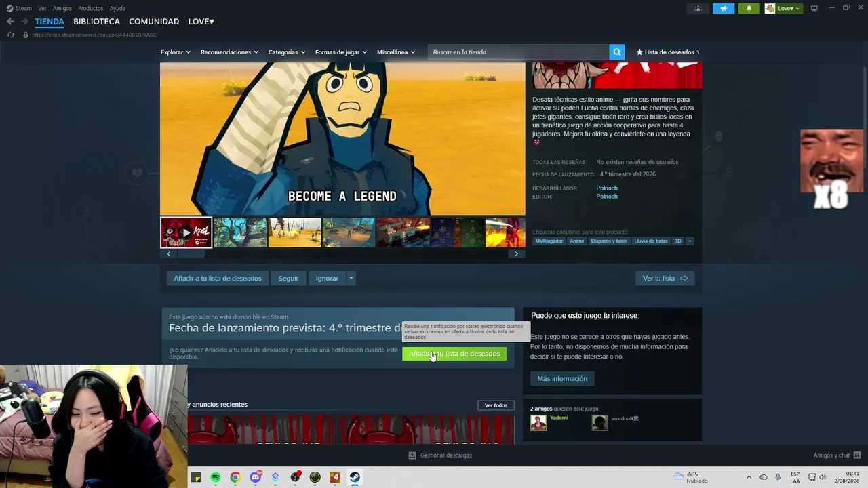Select the Disparos y botín tag

(x=609, y=241)
